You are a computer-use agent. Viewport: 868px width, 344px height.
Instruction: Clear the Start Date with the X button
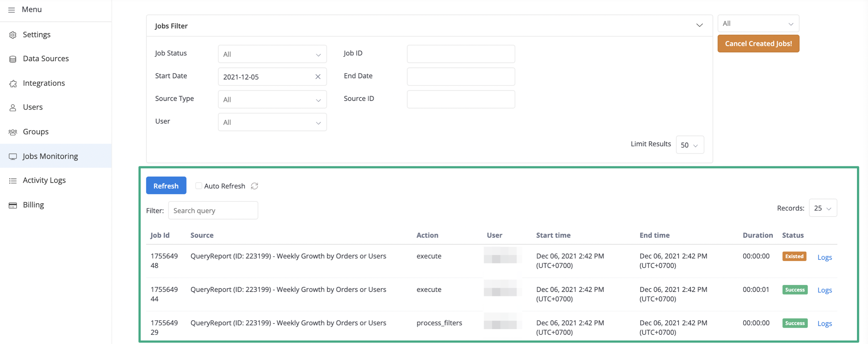click(318, 76)
